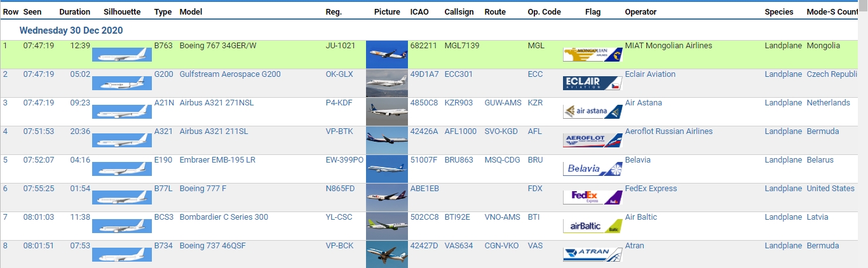Screen dimensions: 868x268
Task: Select the Wednesday 30 Dec 2020 date header
Action: (x=71, y=30)
